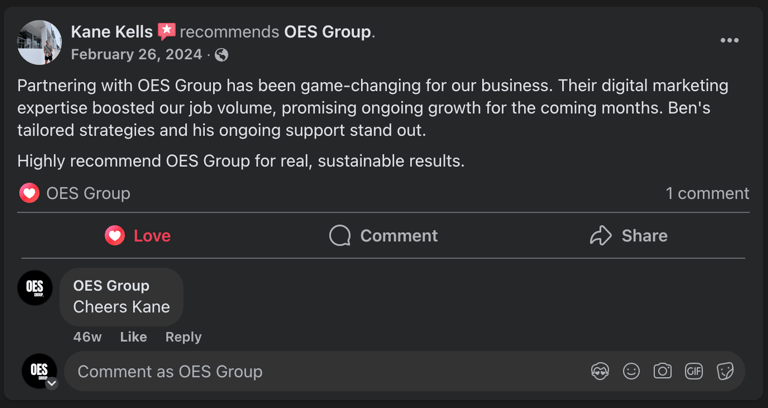This screenshot has height=408, width=768.
Task: Click the love reaction icon beside OES Group
Action: click(x=29, y=193)
